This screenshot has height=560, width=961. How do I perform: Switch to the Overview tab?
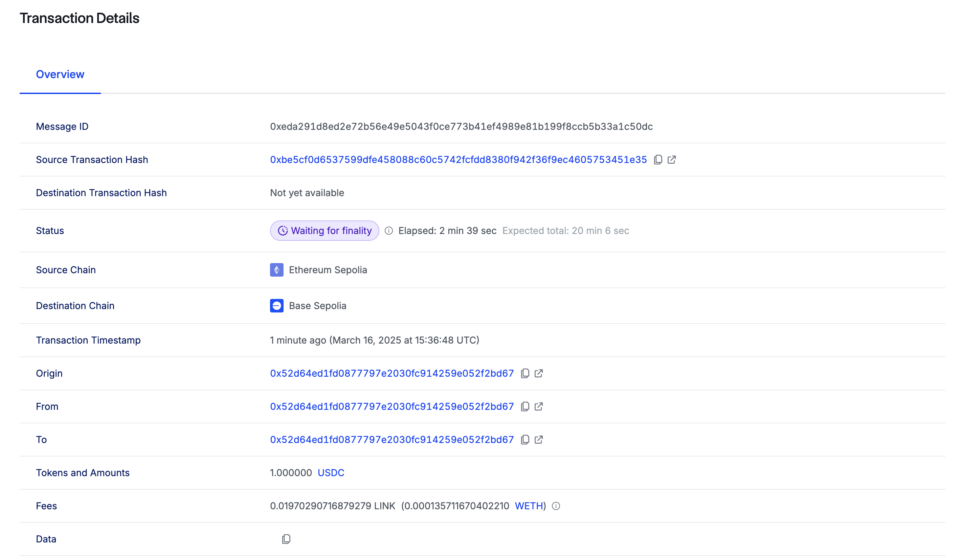60,74
